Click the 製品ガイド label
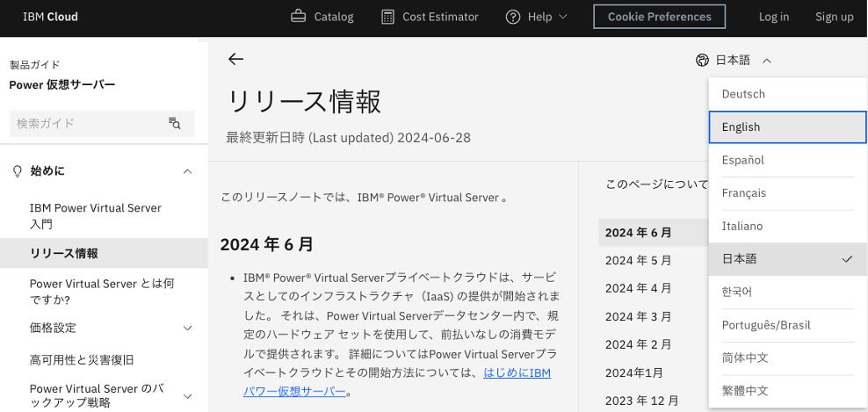Image resolution: width=868 pixels, height=412 pixels. pos(34,65)
